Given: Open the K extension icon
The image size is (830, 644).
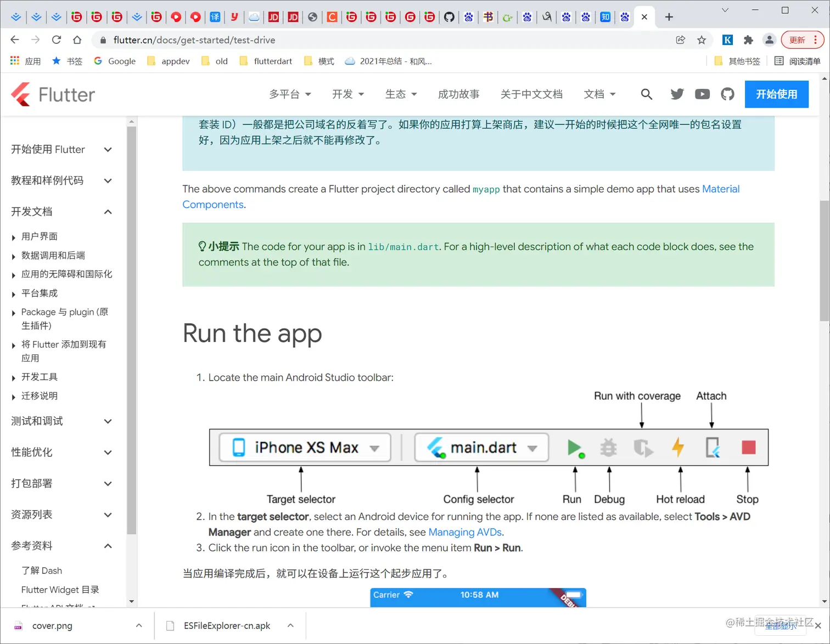Looking at the screenshot, I should point(727,39).
